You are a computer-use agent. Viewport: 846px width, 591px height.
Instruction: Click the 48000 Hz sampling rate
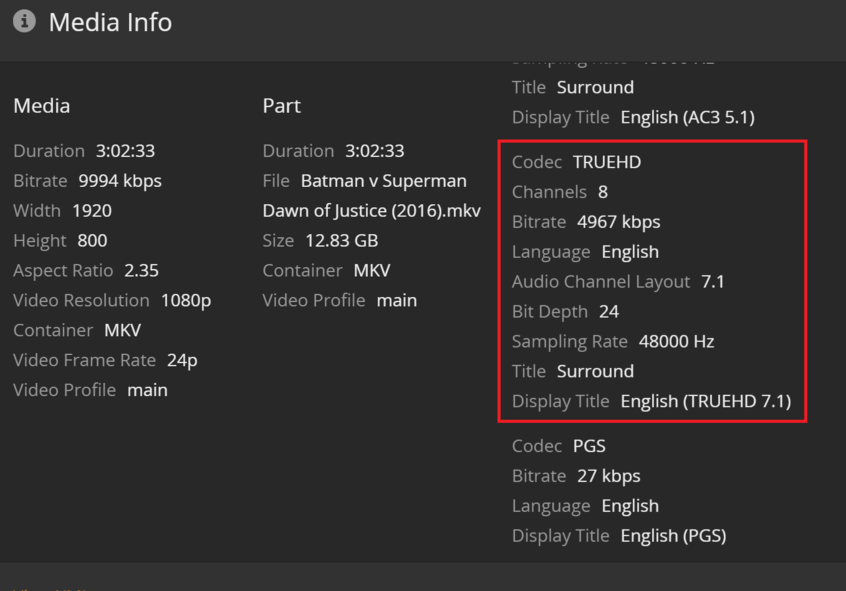tap(677, 342)
